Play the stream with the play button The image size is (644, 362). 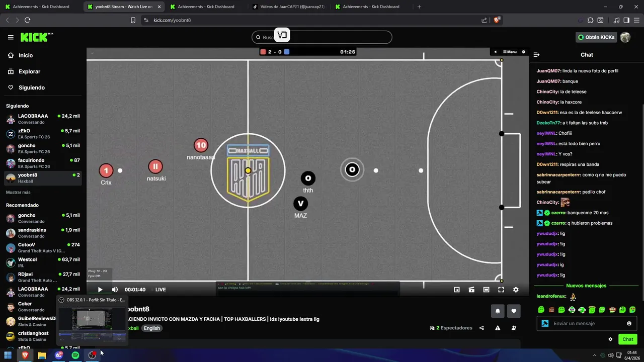pos(100,290)
